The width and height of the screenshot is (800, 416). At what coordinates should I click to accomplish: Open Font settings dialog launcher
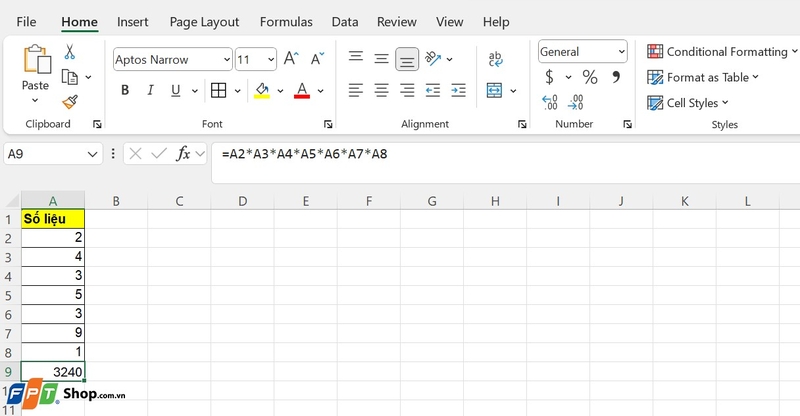(328, 124)
